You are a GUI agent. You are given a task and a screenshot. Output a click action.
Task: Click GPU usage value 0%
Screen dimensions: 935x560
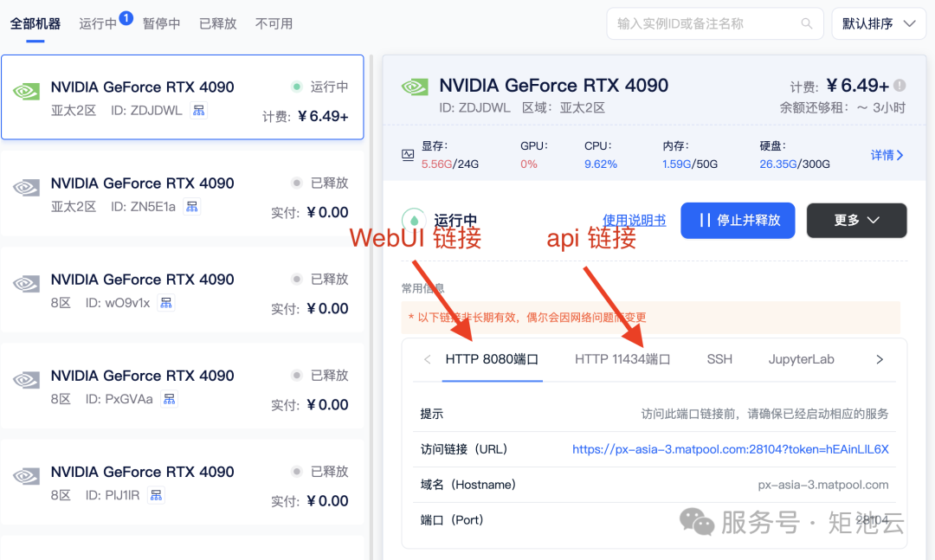click(529, 164)
